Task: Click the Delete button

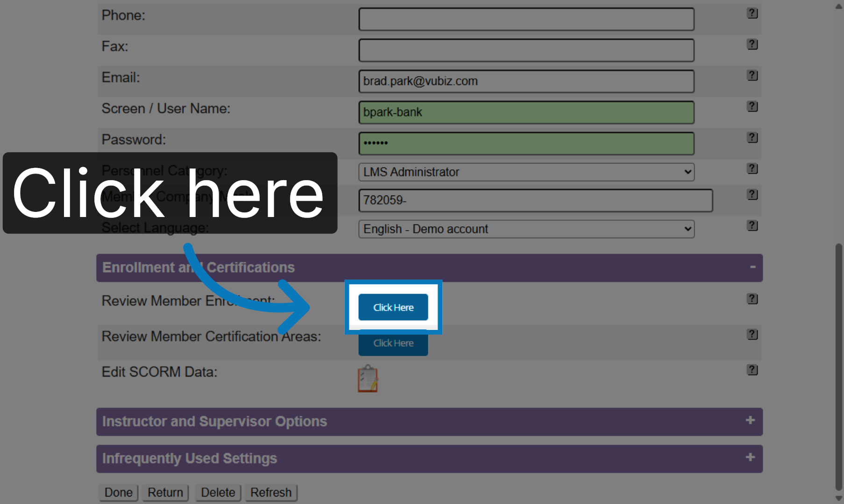Action: click(x=218, y=493)
